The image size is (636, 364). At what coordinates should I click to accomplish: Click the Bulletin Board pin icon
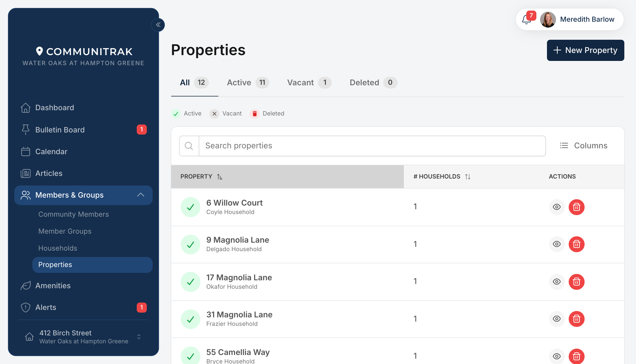coord(25,130)
